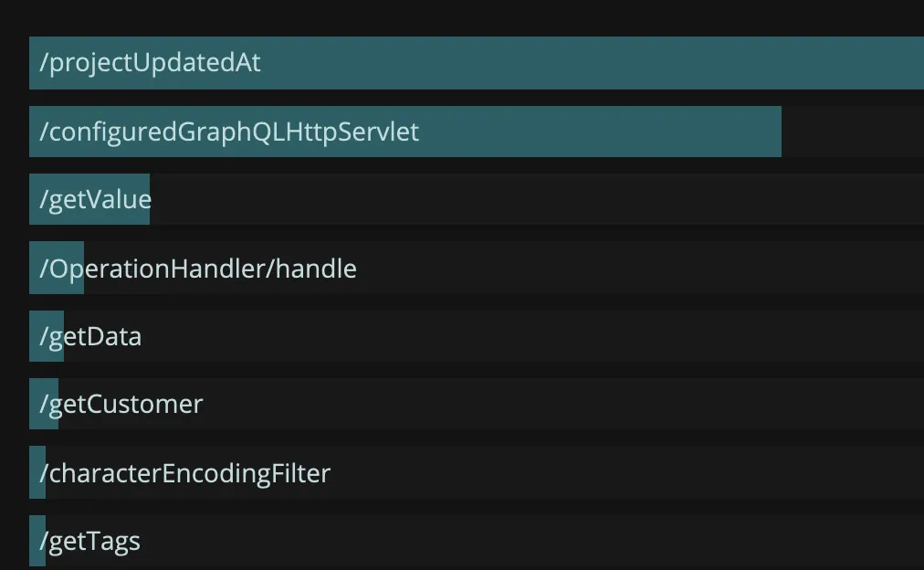Click the empty track area of /getCustomer row
This screenshot has width=924, height=570.
click(x=563, y=404)
